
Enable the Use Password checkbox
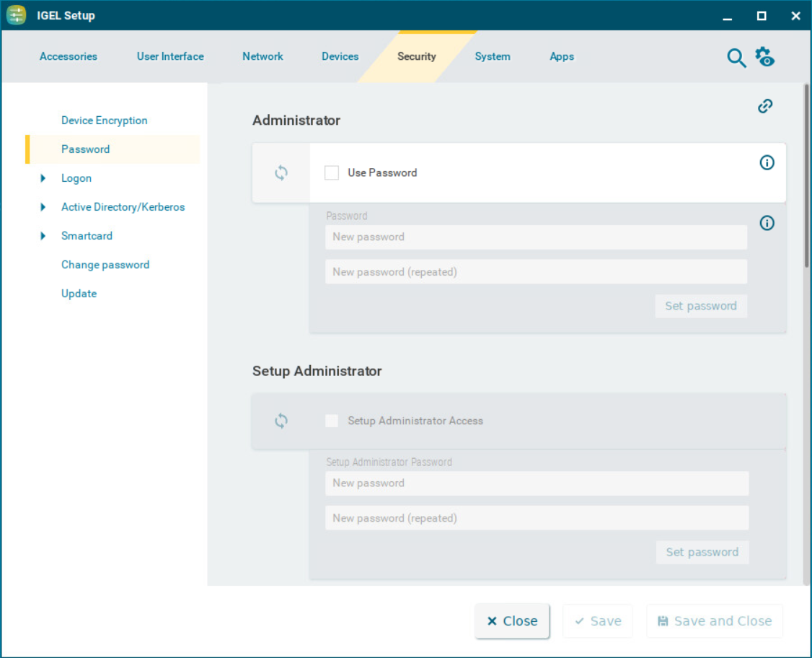click(x=332, y=173)
